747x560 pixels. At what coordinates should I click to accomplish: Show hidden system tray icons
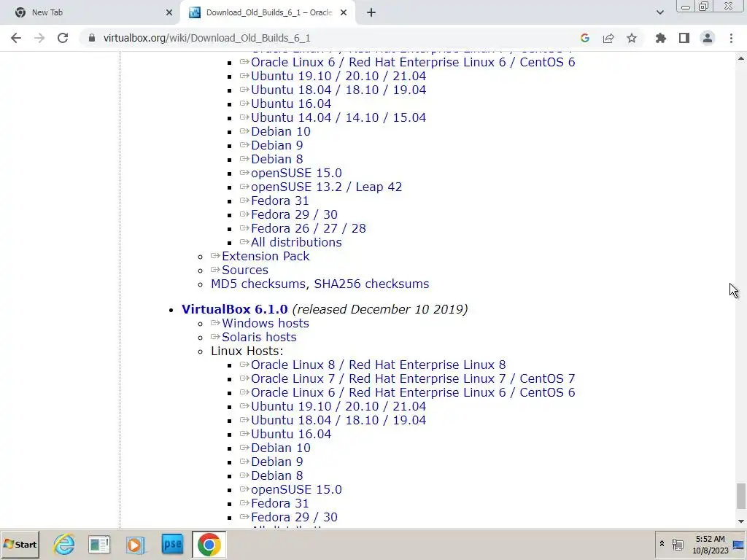(662, 543)
